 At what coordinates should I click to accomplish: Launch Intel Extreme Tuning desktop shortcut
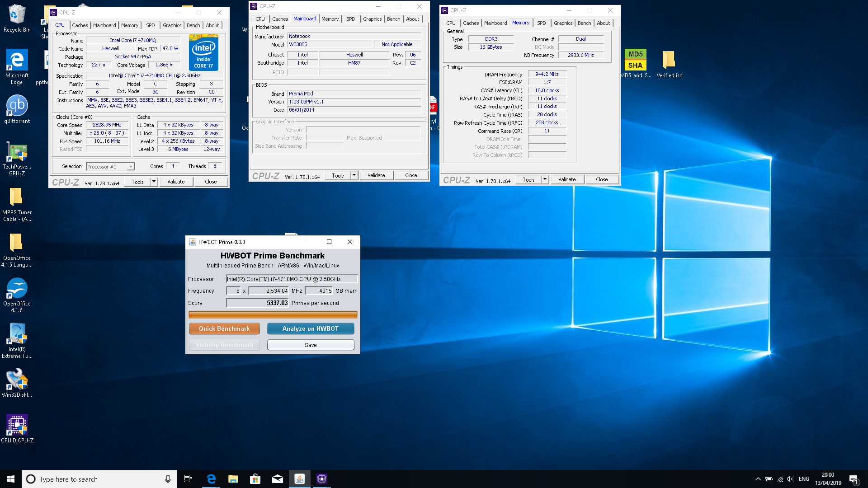(17, 341)
